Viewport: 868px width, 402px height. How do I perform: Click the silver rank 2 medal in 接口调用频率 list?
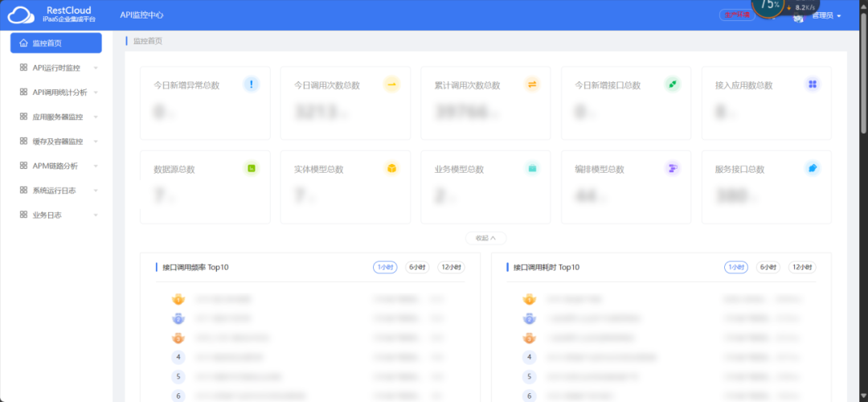(178, 319)
